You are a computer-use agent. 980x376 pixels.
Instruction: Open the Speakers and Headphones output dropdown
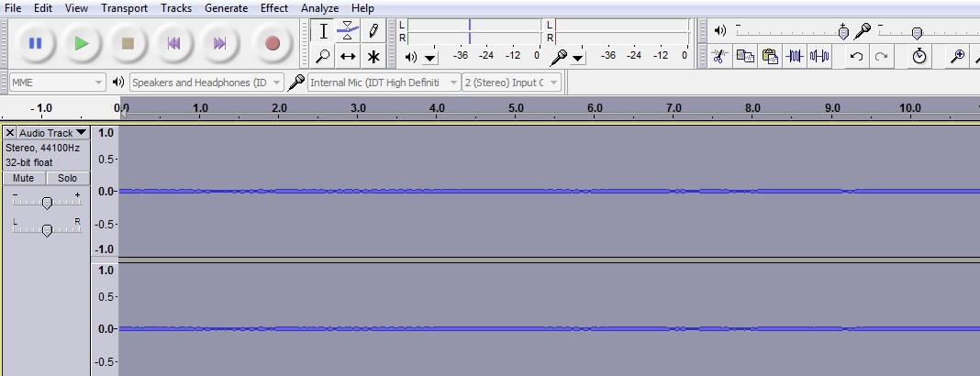pos(206,83)
